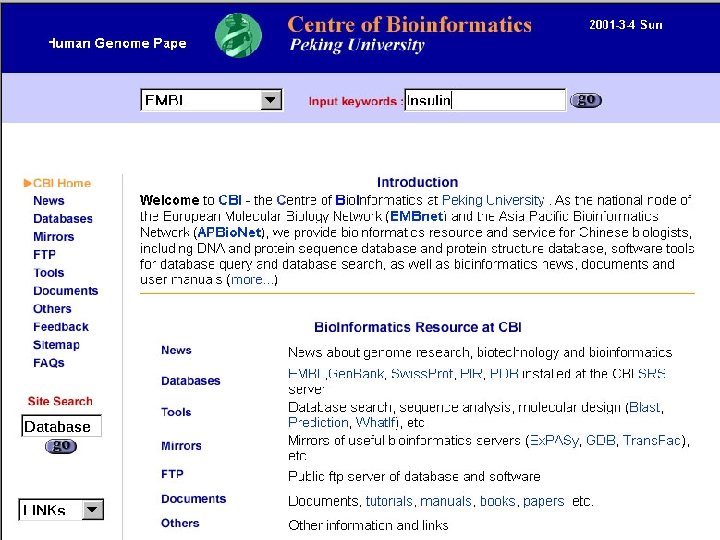720x540 pixels.
Task: Open Feedback in the left sidebar
Action: coord(61,327)
